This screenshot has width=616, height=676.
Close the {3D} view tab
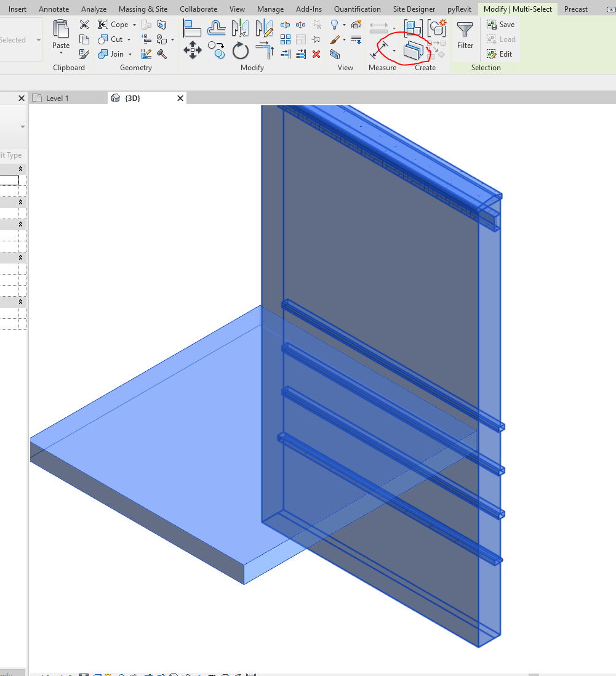(x=179, y=97)
